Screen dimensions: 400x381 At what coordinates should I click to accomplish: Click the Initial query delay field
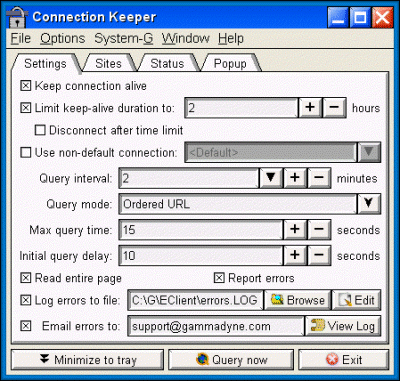tap(201, 255)
